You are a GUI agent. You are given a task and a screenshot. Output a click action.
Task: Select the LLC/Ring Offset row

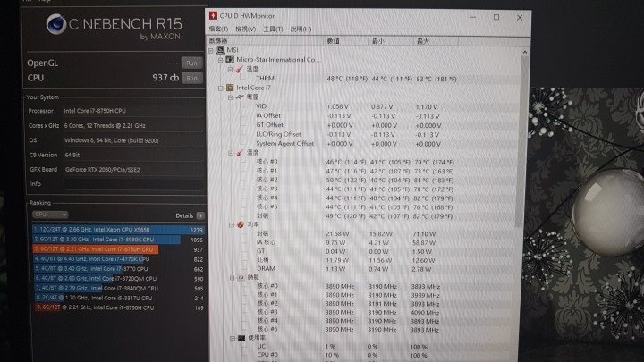click(x=347, y=134)
